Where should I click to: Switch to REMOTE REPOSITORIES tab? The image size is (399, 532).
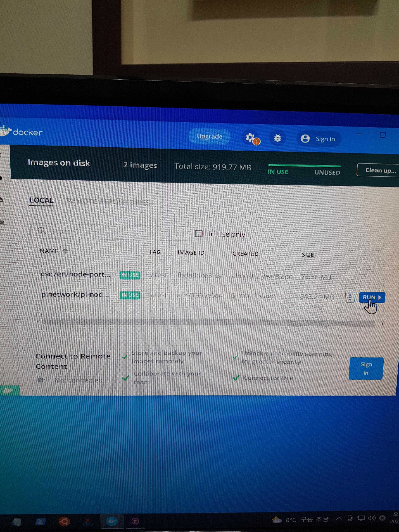pyautogui.click(x=108, y=202)
